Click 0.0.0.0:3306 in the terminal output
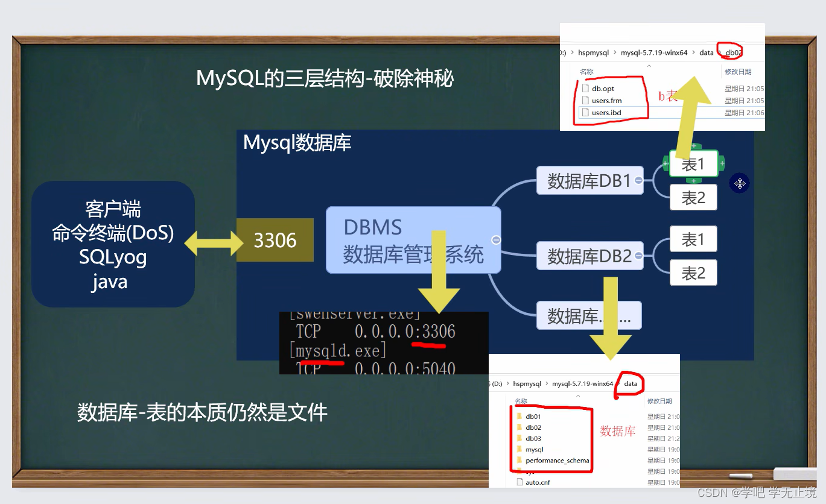This screenshot has width=826, height=504. point(405,331)
